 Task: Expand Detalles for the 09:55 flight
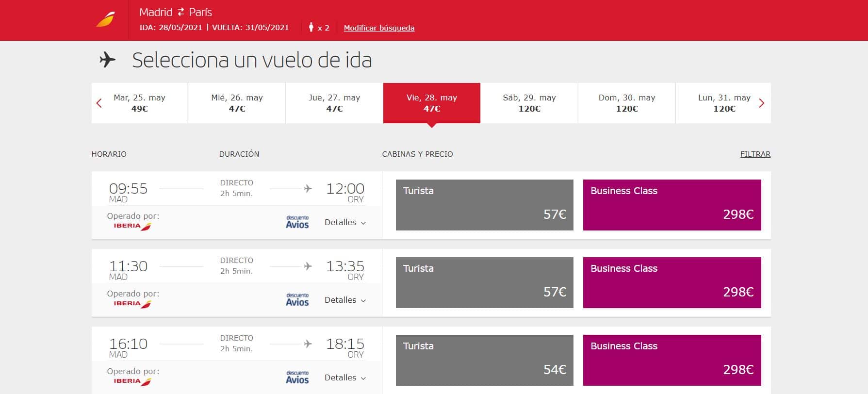coord(345,222)
